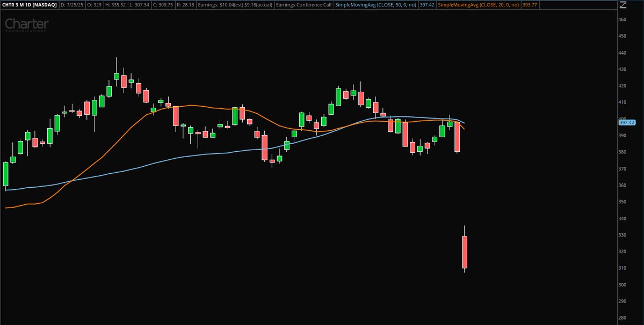Viewport: 644px width, 325px height.
Task: Click the 20-period SMA value 393.77
Action: pyautogui.click(x=530, y=5)
